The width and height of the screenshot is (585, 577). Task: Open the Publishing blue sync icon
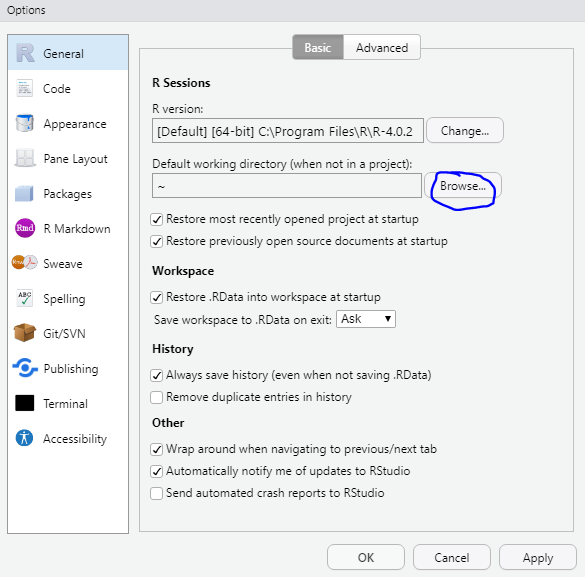pos(25,368)
